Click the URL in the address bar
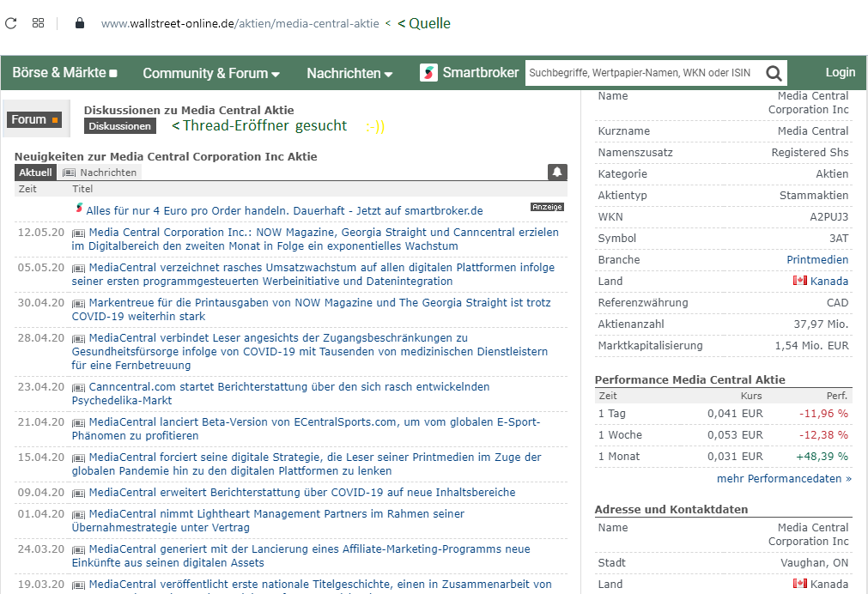 pyautogui.click(x=240, y=24)
